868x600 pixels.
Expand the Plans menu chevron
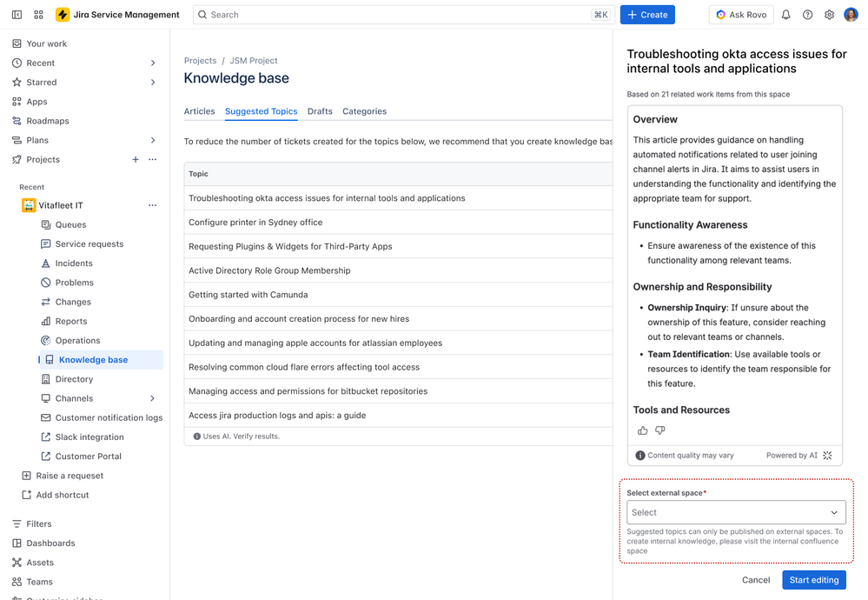point(153,140)
